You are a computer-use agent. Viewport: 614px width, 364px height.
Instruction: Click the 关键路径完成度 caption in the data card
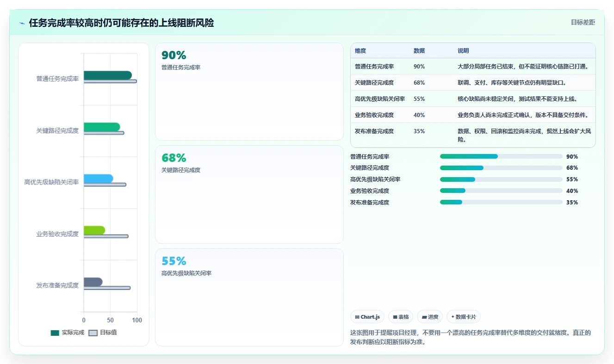pos(181,170)
